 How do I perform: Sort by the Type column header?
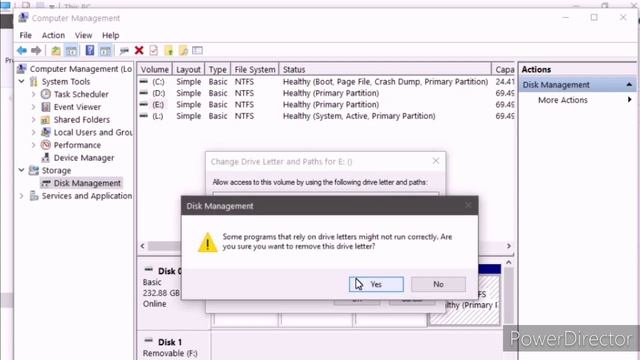(x=218, y=69)
